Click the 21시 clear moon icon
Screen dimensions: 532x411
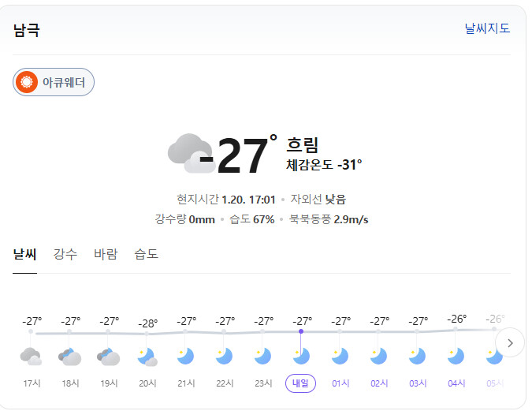[186, 357]
